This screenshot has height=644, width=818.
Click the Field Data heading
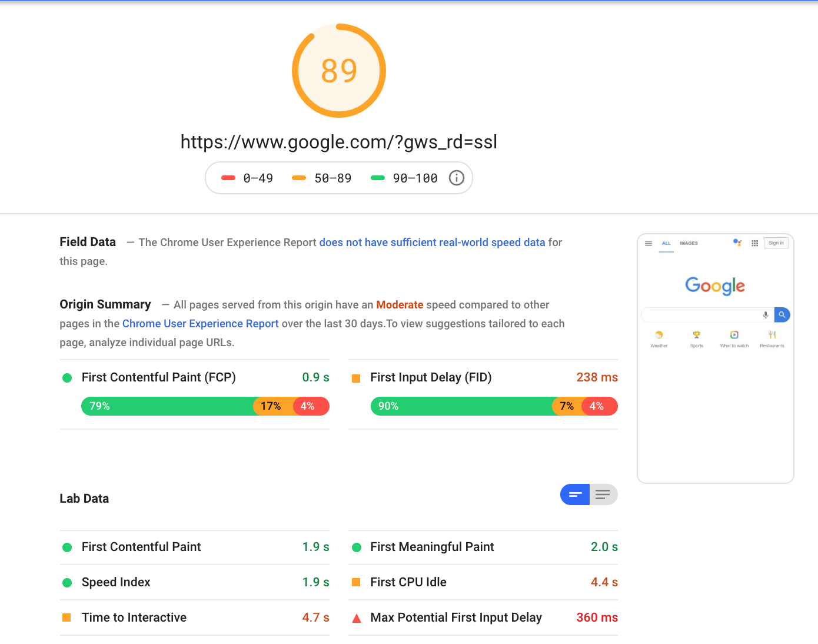(88, 242)
